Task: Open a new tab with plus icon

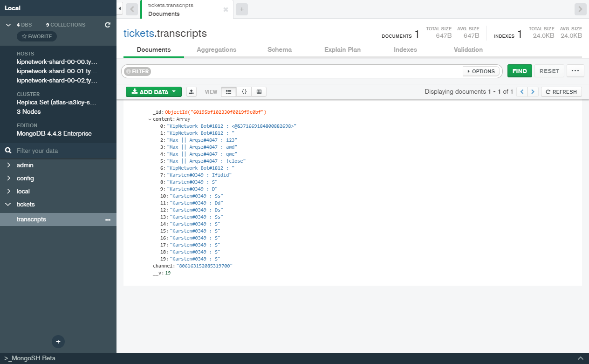Action: coord(241,9)
